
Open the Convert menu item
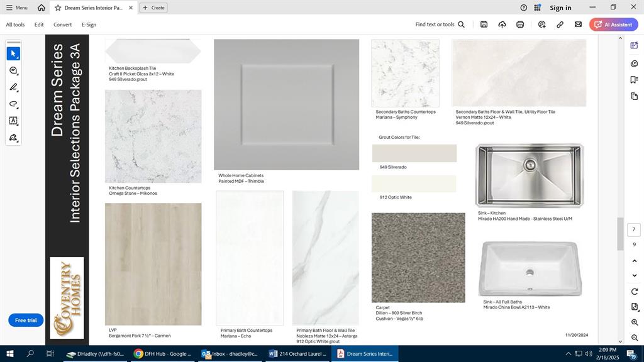[62, 25]
